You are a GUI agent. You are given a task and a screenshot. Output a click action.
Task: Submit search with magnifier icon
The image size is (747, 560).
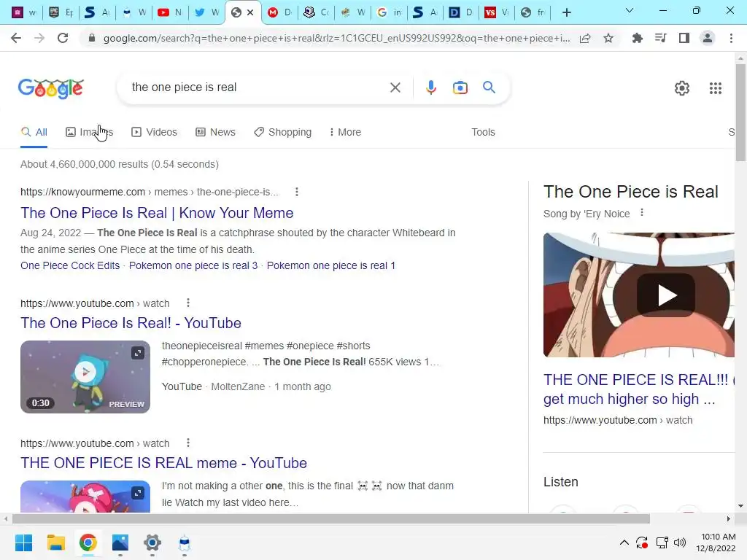coord(489,87)
